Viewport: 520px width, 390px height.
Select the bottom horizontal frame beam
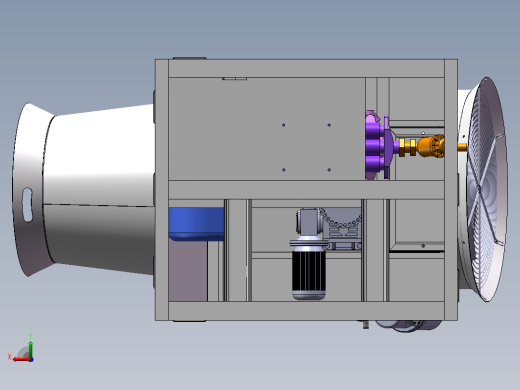pos(306,311)
